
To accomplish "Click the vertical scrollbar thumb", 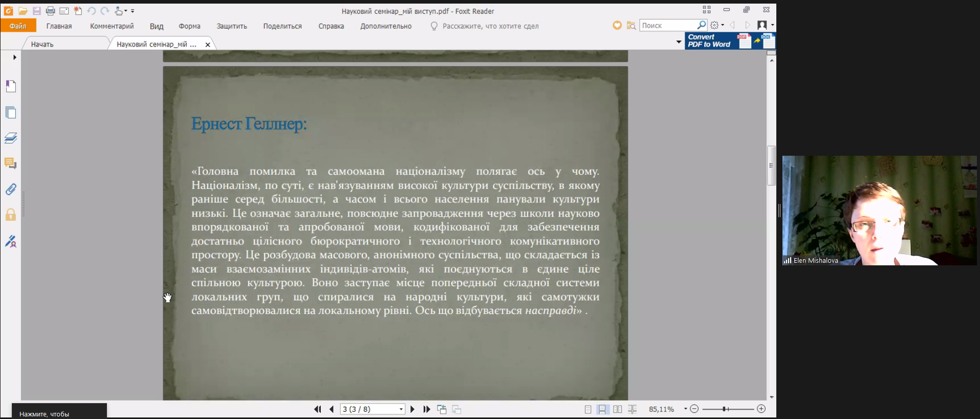I will (x=771, y=165).
